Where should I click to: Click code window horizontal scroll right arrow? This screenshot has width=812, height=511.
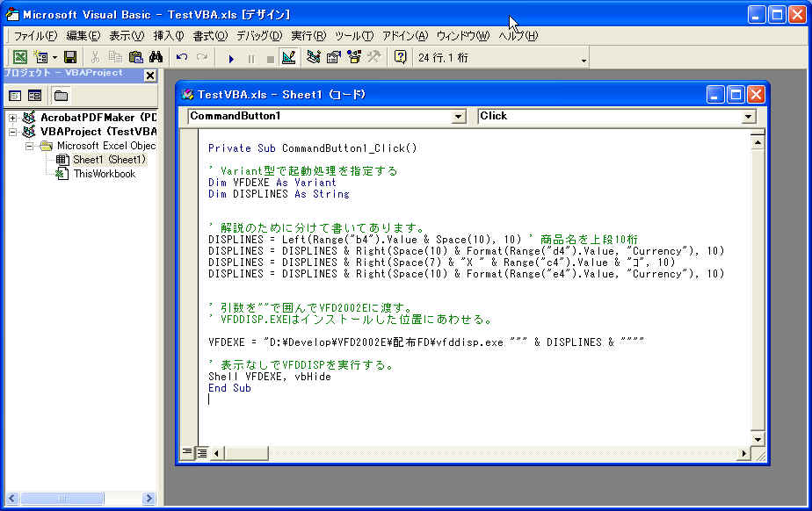coord(743,453)
